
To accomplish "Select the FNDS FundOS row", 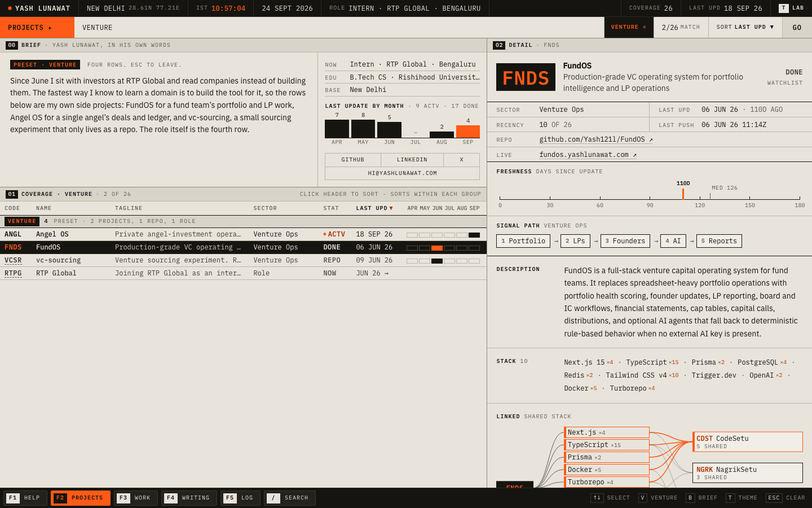I will tap(243, 247).
